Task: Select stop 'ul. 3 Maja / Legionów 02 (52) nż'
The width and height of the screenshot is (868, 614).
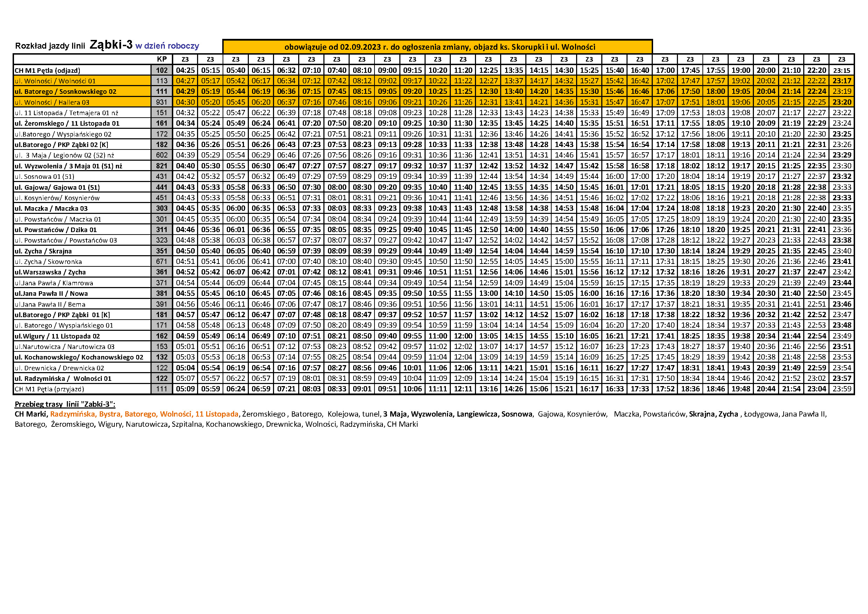Action: pyautogui.click(x=64, y=155)
